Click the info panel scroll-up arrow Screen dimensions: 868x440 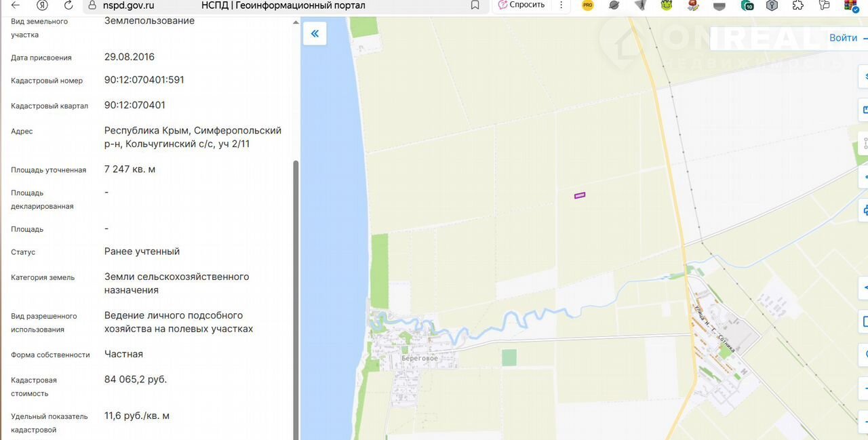coord(295,22)
